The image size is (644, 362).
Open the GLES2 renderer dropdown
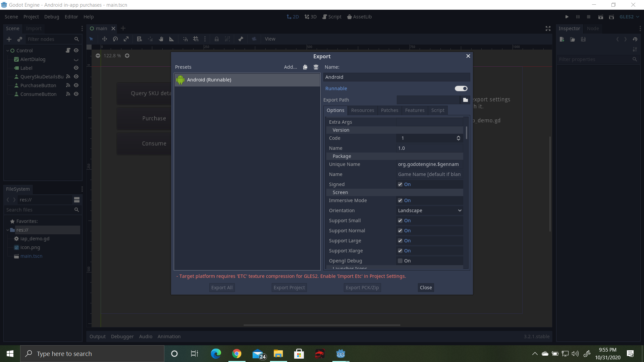pyautogui.click(x=629, y=17)
